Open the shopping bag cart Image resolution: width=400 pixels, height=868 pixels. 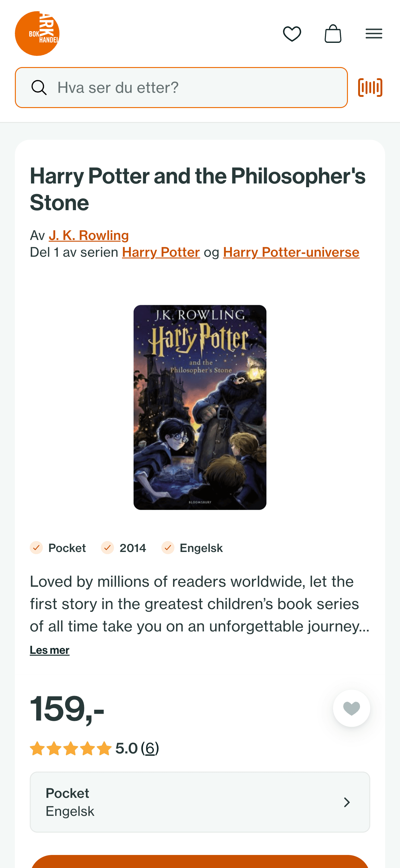click(333, 34)
